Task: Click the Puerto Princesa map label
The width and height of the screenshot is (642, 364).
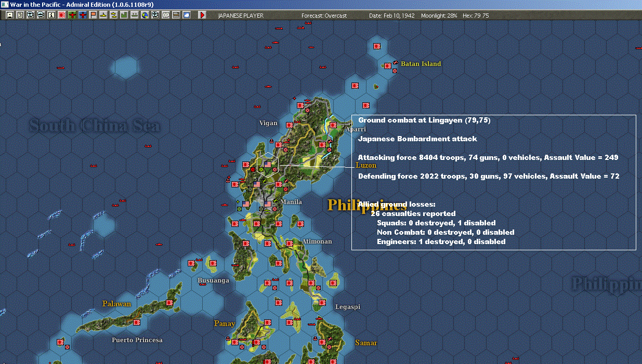Action: point(137,340)
